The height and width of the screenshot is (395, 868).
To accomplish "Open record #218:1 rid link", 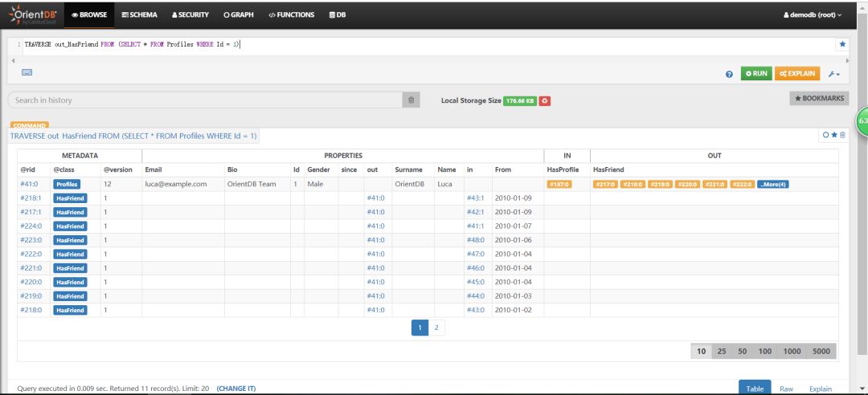I will coord(31,198).
